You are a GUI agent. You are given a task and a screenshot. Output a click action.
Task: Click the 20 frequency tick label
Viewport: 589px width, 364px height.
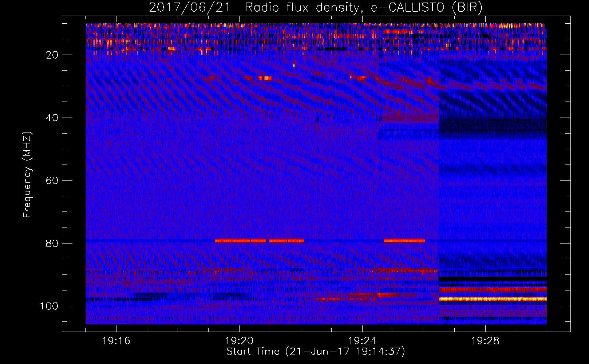click(x=52, y=55)
